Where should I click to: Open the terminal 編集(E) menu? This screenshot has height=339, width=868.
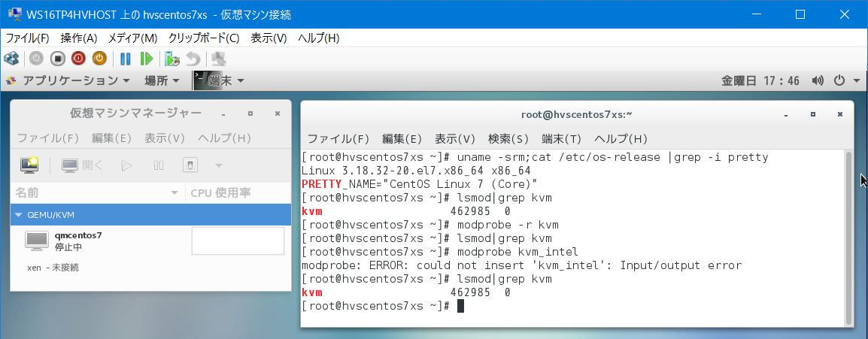click(402, 138)
